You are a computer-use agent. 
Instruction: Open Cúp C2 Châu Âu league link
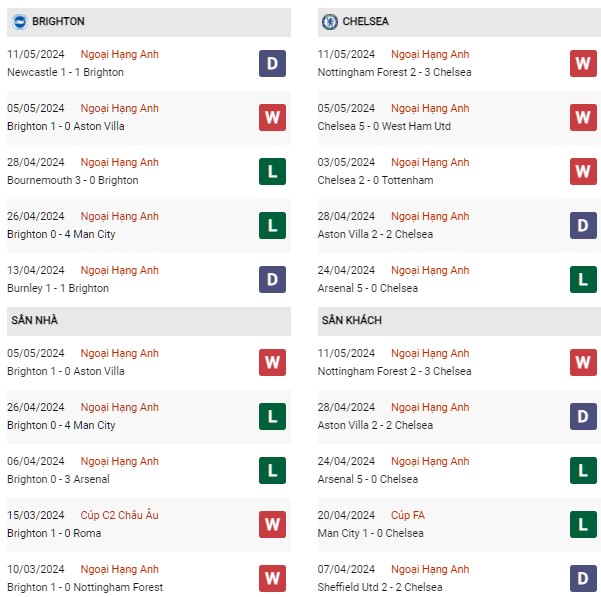pos(119,515)
